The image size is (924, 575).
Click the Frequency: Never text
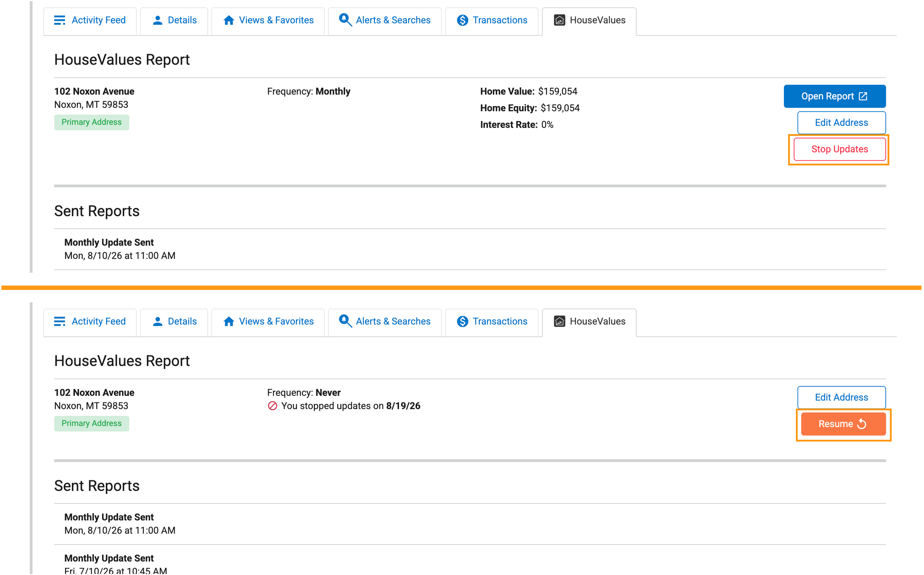coord(304,392)
